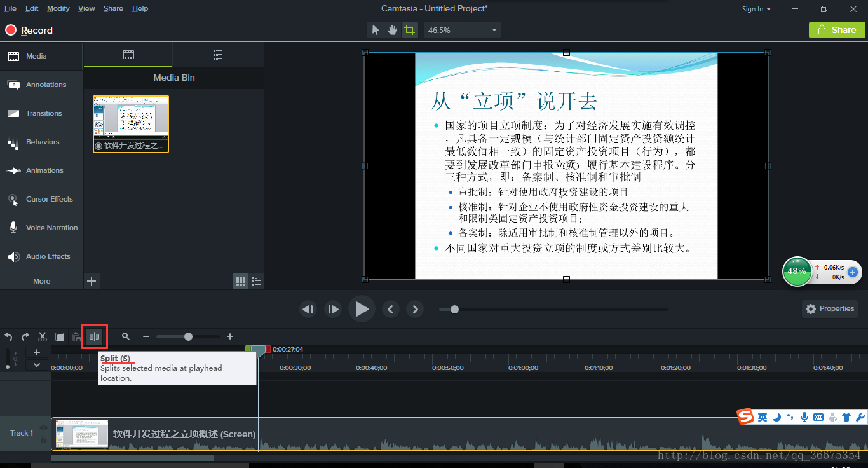Open the View menu
The image size is (868, 468).
click(x=86, y=8)
